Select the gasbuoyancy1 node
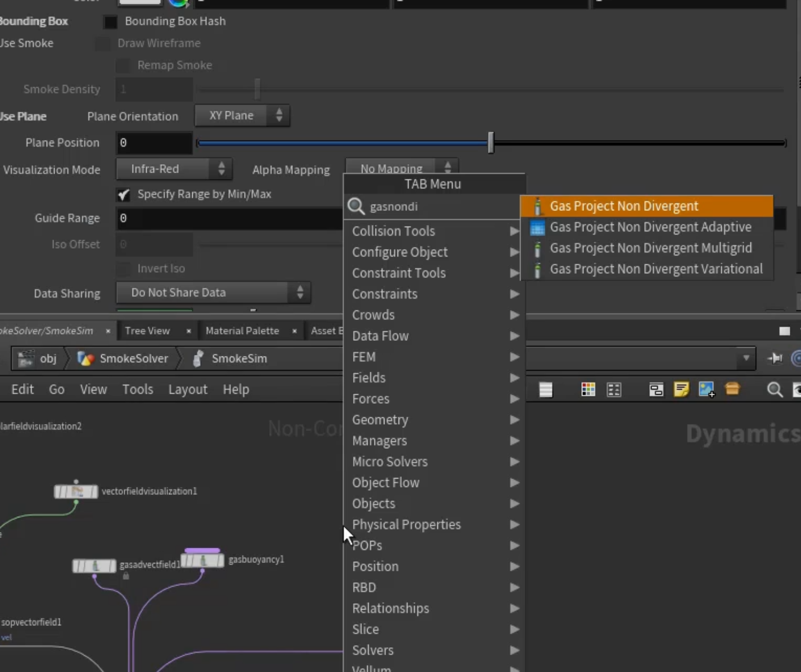 (202, 560)
